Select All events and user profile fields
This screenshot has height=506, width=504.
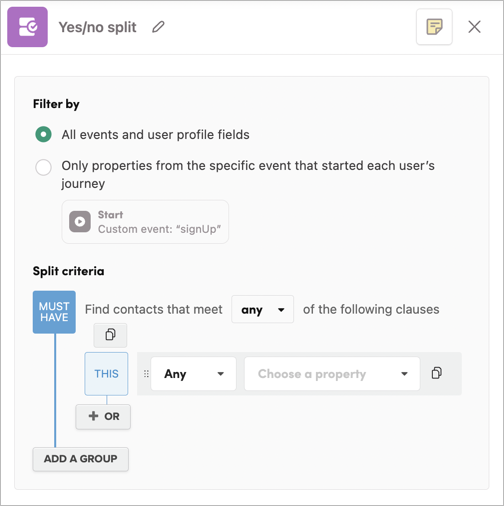[x=43, y=135]
